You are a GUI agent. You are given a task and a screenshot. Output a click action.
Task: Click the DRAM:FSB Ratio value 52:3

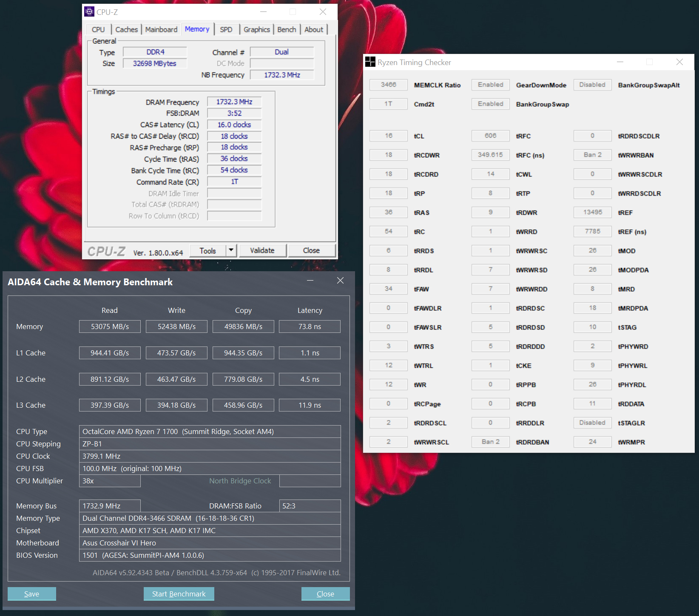310,506
